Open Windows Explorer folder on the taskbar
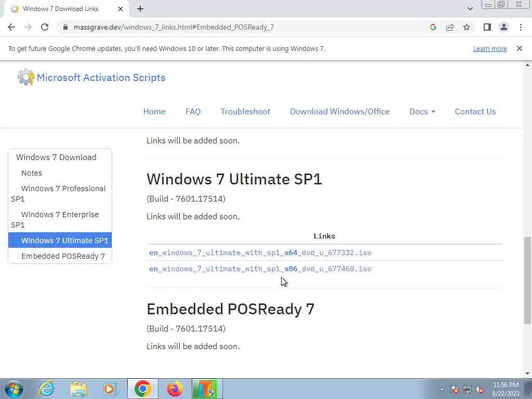This screenshot has height=399, width=532. click(x=78, y=389)
